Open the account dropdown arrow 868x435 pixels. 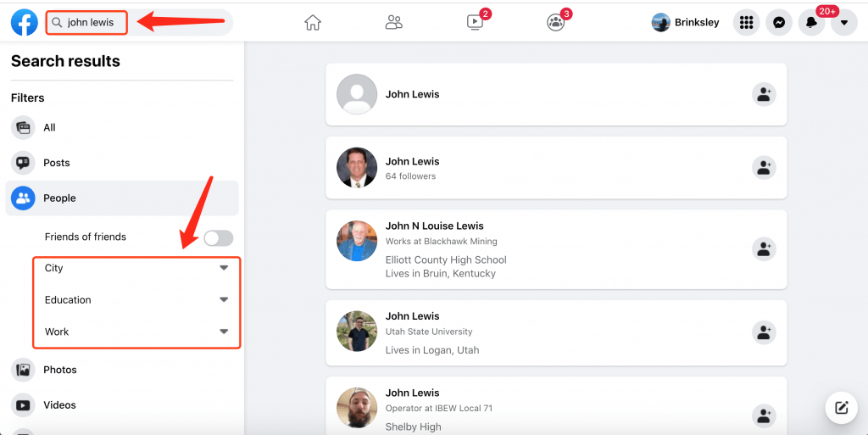844,23
